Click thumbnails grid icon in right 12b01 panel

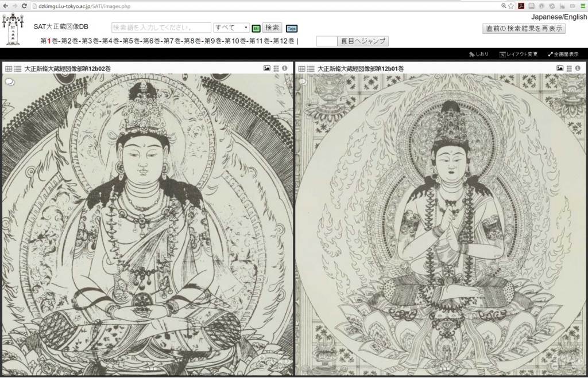point(569,68)
